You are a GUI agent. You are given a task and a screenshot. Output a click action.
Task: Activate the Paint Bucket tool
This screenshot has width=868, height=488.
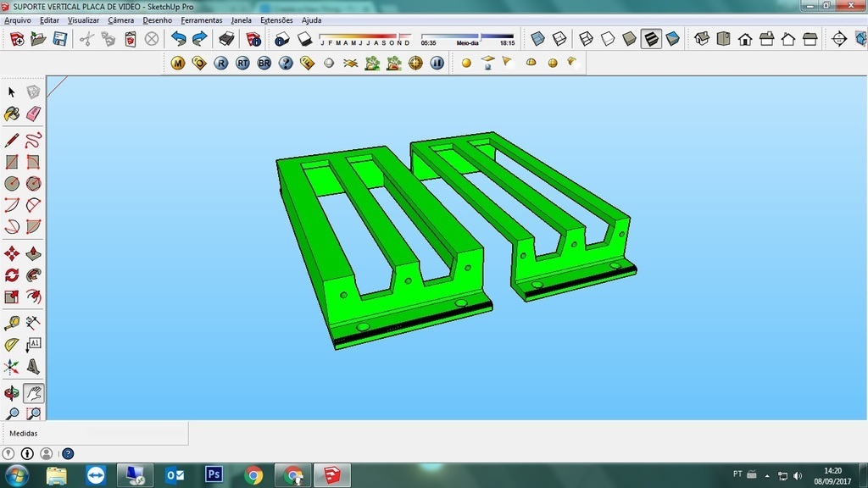pyautogui.click(x=12, y=114)
